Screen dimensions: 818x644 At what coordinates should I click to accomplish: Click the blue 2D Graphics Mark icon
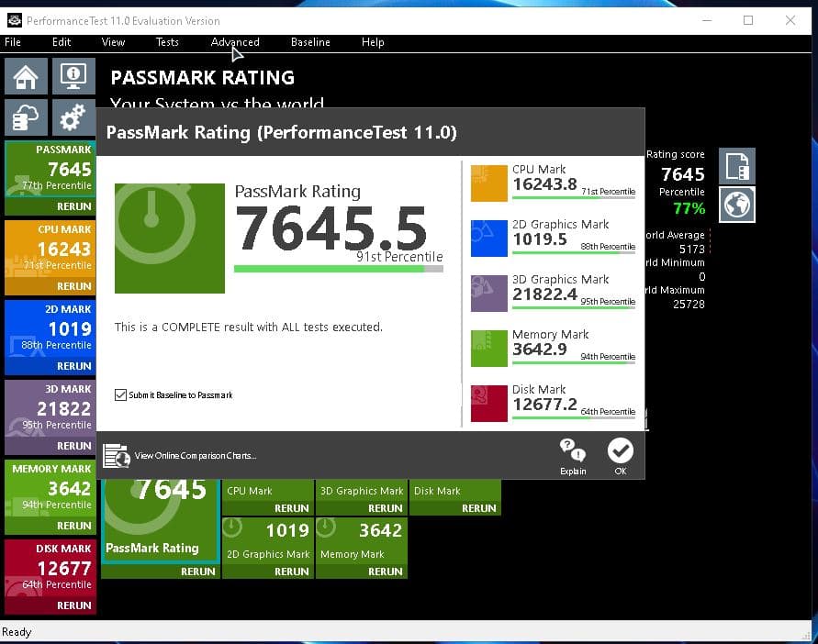pyautogui.click(x=488, y=239)
